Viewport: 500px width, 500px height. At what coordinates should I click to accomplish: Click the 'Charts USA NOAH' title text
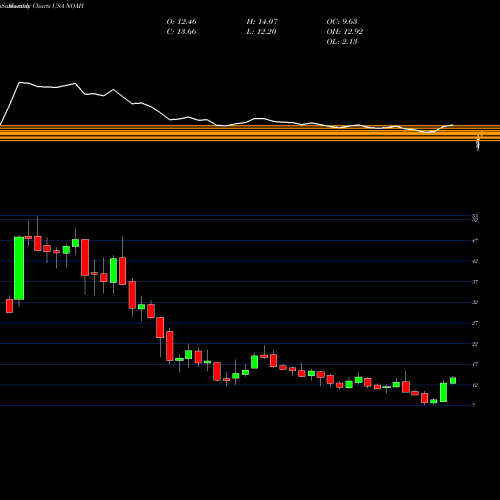coord(58,6)
